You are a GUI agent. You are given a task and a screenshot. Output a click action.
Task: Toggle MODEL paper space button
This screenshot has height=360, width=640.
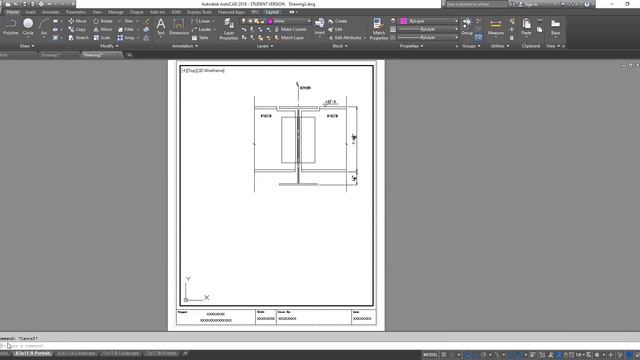(x=430, y=355)
